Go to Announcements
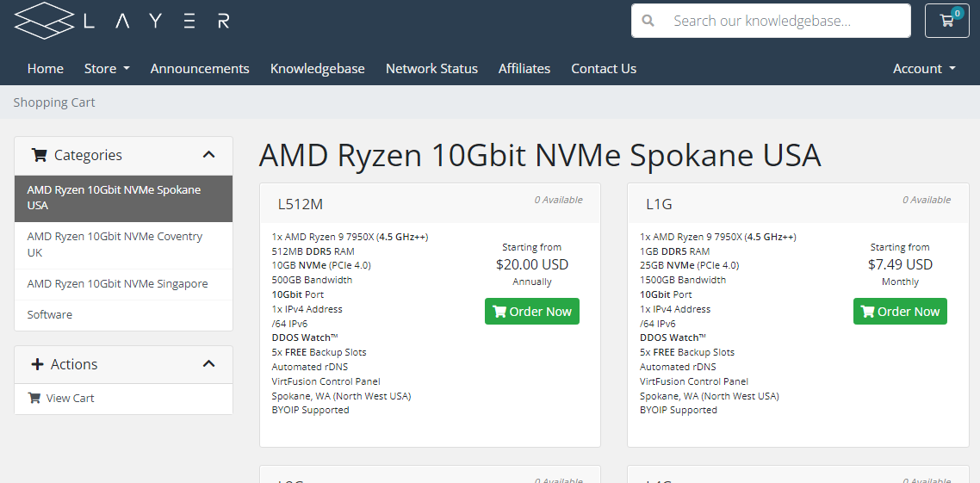This screenshot has height=483, width=980. point(200,69)
